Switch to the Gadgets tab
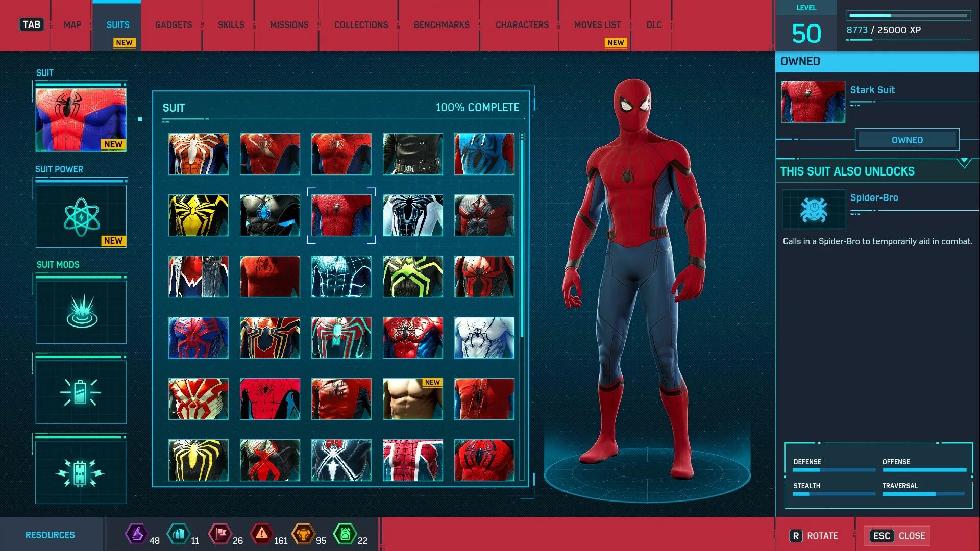The image size is (980, 551). coord(173,24)
